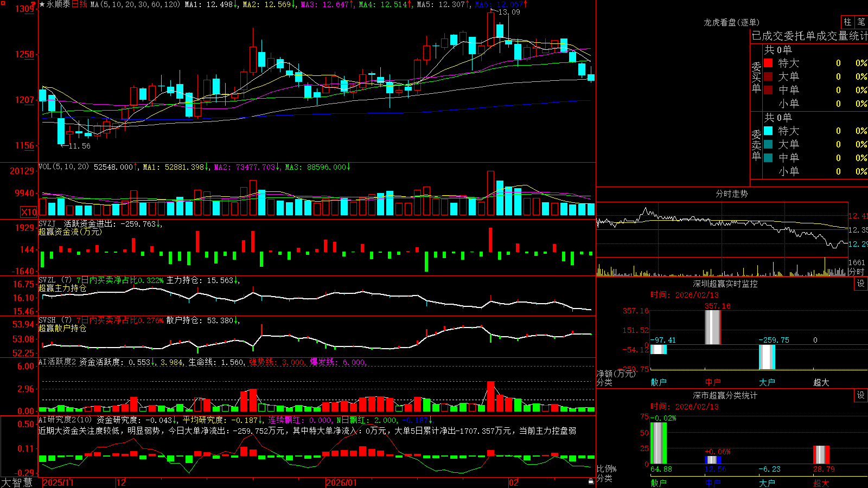Click the 7日内买卖净占比0.322% label
Screen dimensions: 868x488
click(x=120, y=280)
